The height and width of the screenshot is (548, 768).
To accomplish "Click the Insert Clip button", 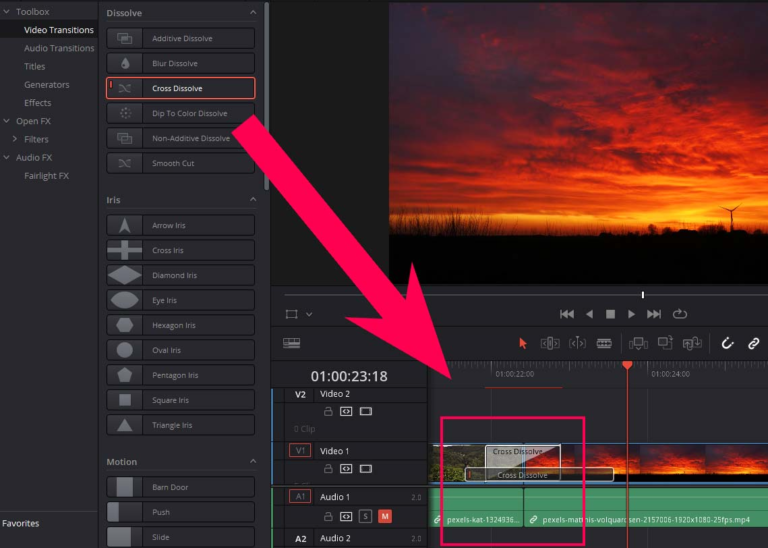I will (638, 344).
